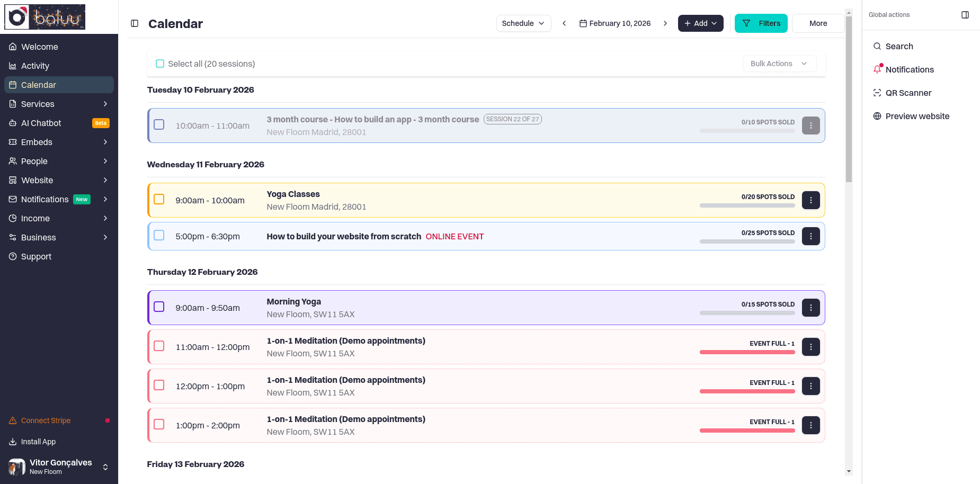Launch the QR Scanner

[x=908, y=93]
